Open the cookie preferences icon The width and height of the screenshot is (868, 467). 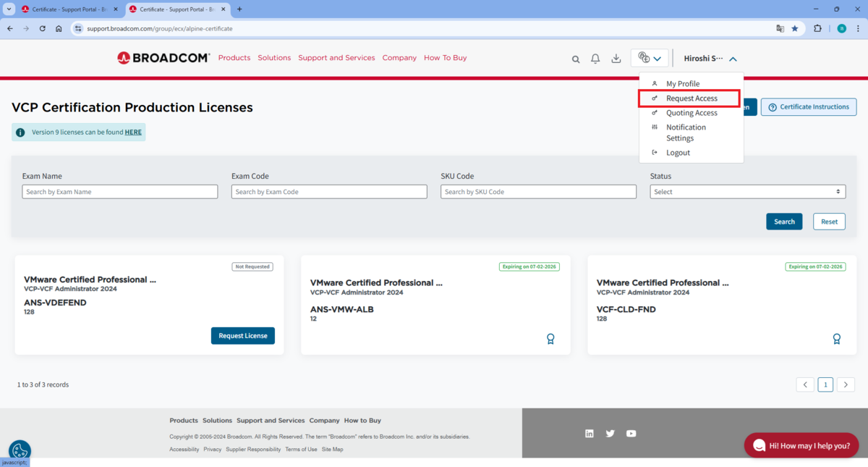pyautogui.click(x=20, y=450)
